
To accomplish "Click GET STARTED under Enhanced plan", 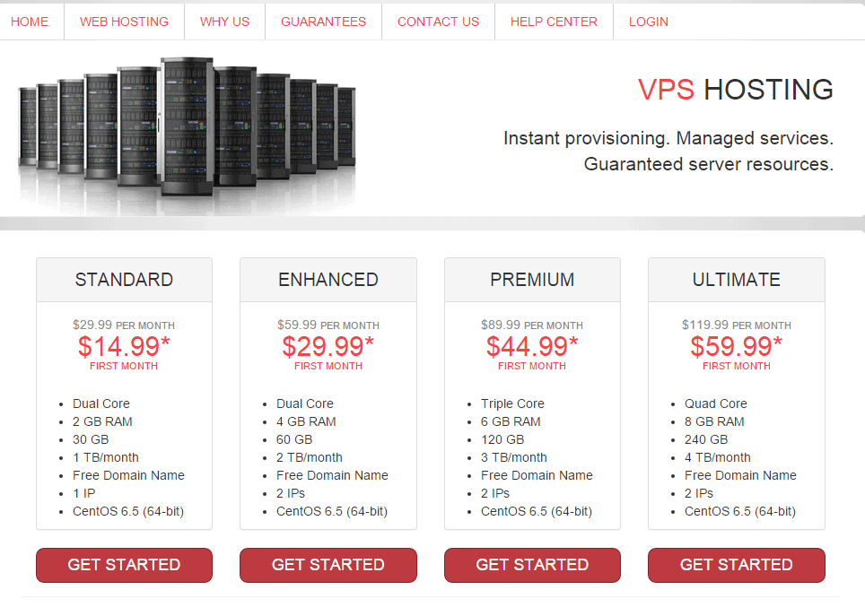I will pyautogui.click(x=328, y=565).
